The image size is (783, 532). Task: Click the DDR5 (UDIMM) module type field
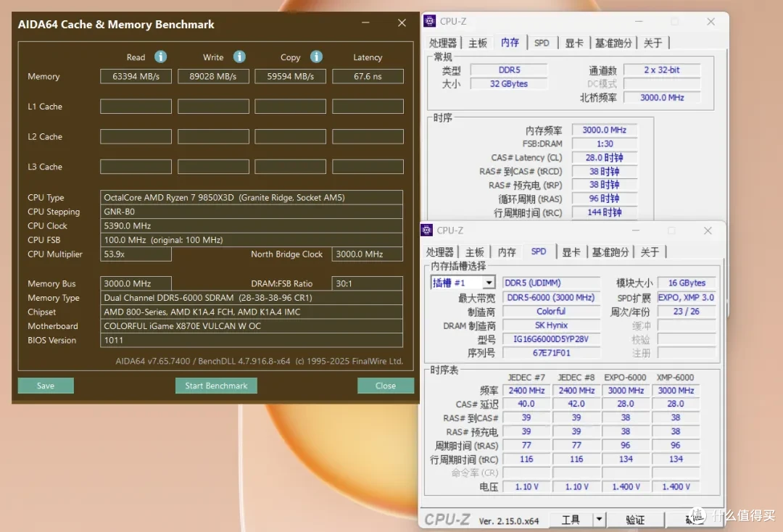point(551,283)
